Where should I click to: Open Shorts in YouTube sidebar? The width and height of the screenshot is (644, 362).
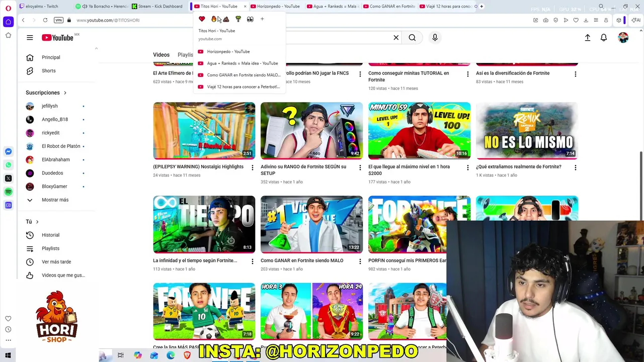coord(49,71)
